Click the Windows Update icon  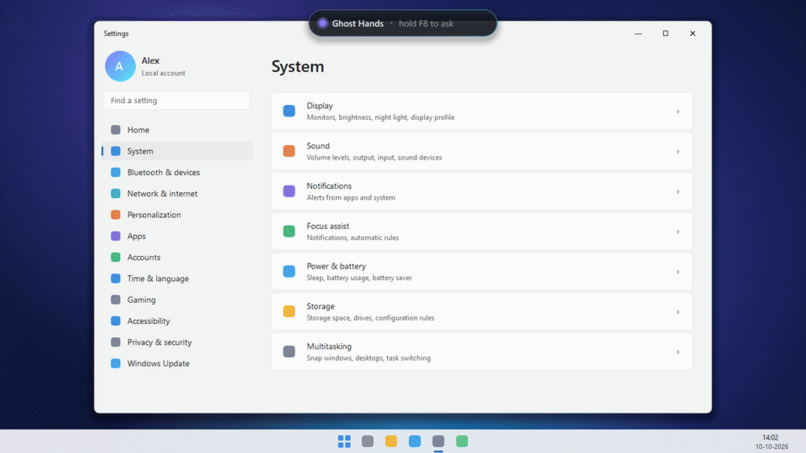(116, 363)
